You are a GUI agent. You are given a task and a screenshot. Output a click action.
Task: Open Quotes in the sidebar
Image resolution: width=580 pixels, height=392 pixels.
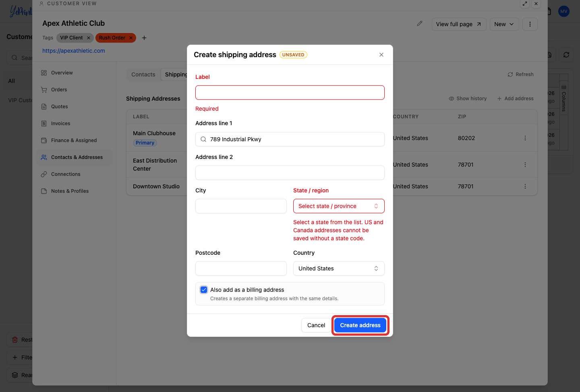pos(74,107)
